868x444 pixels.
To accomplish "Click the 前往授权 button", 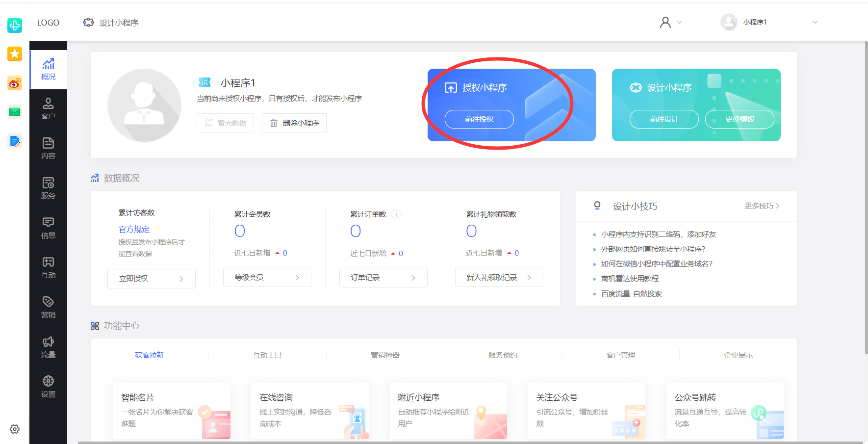I will click(479, 119).
